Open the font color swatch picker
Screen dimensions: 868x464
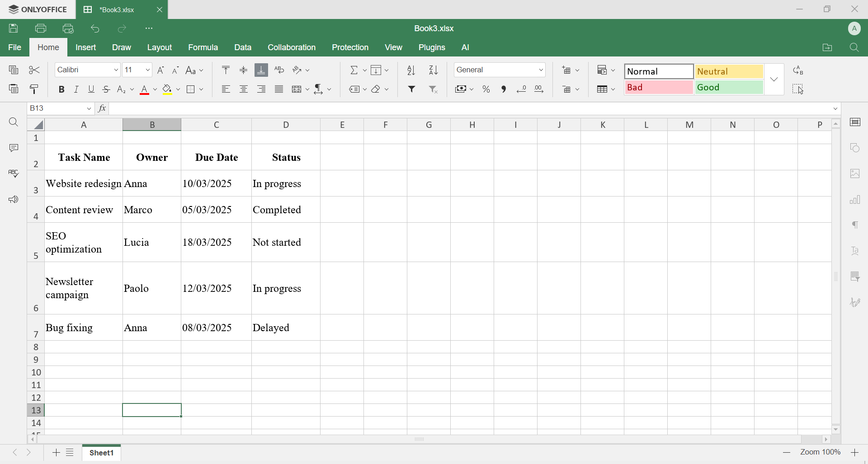click(x=155, y=90)
